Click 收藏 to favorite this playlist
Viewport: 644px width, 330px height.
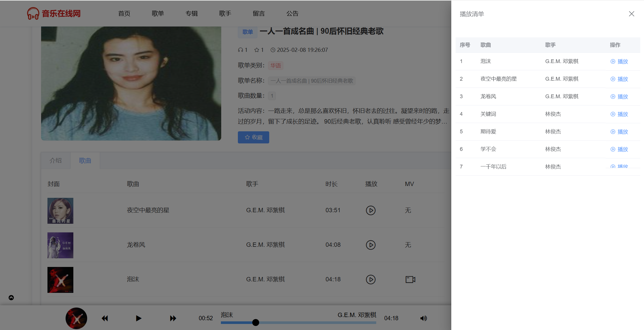tap(253, 137)
